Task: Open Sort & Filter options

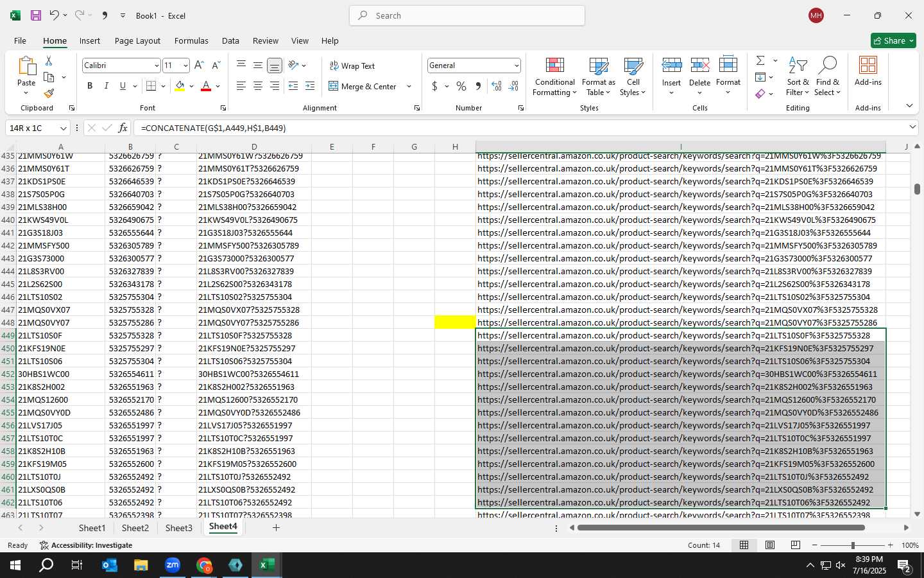Action: tap(798, 76)
